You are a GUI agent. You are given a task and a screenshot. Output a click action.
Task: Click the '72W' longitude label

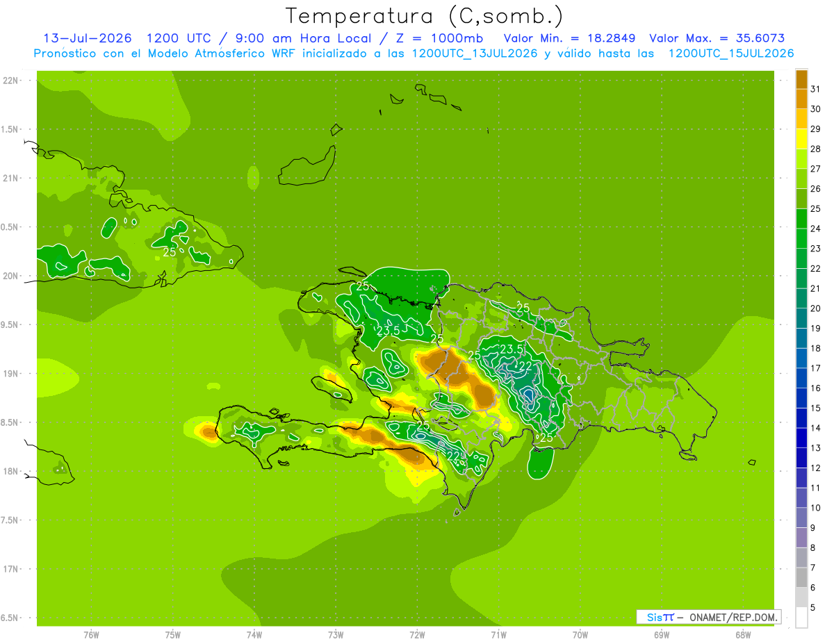(417, 634)
